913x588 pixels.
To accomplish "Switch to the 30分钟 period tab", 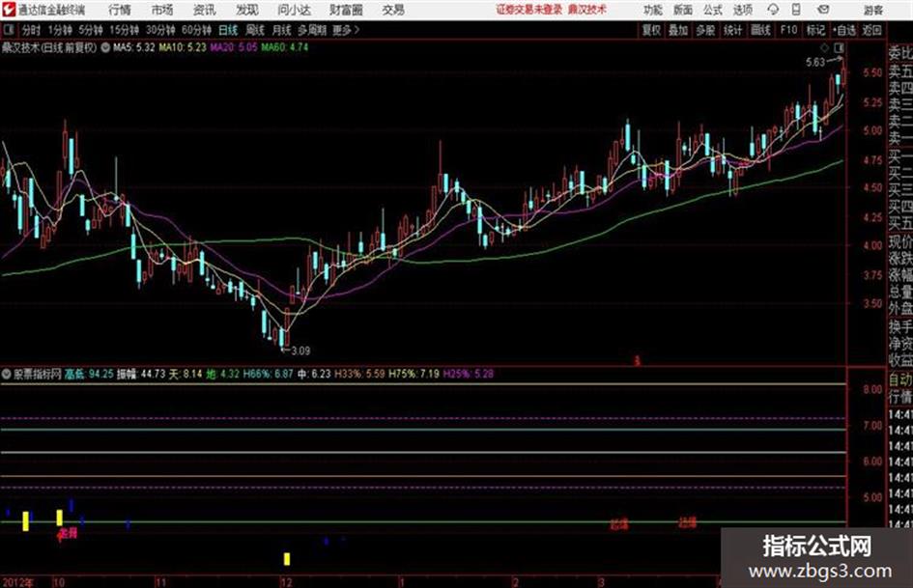I will (160, 30).
